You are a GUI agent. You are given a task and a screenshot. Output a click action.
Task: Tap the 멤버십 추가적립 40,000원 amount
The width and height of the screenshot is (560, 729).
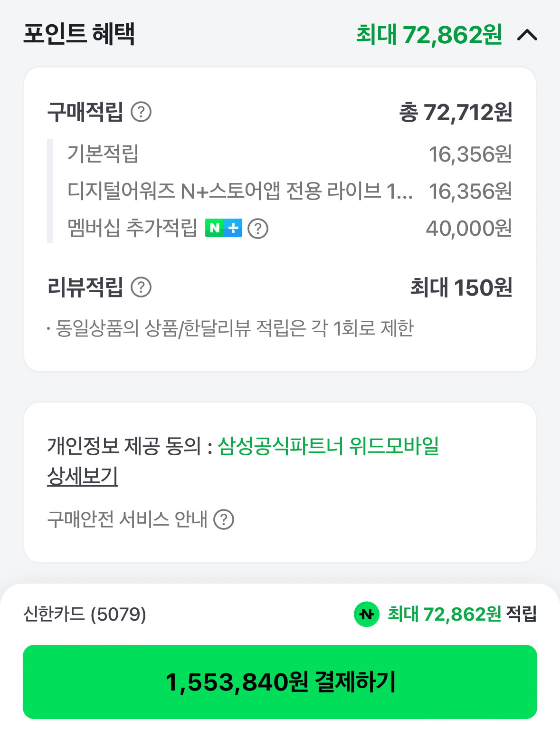pyautogui.click(x=469, y=229)
